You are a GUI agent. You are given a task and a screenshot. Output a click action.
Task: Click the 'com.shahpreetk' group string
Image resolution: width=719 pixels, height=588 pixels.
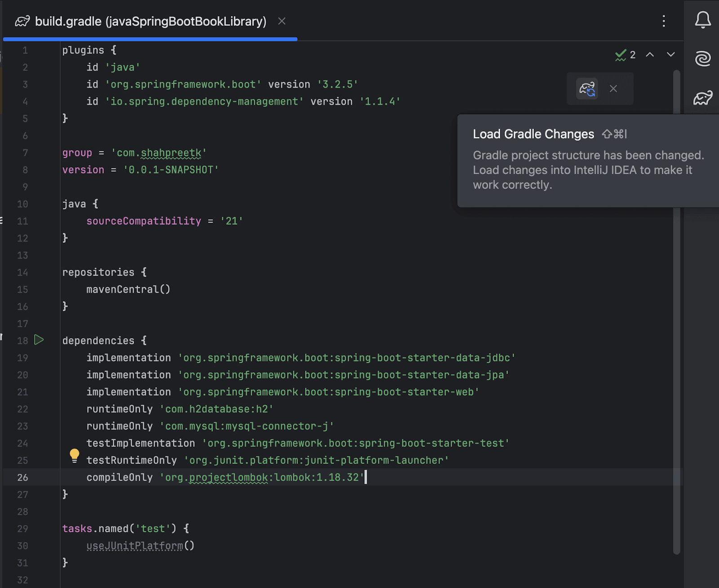(x=159, y=153)
